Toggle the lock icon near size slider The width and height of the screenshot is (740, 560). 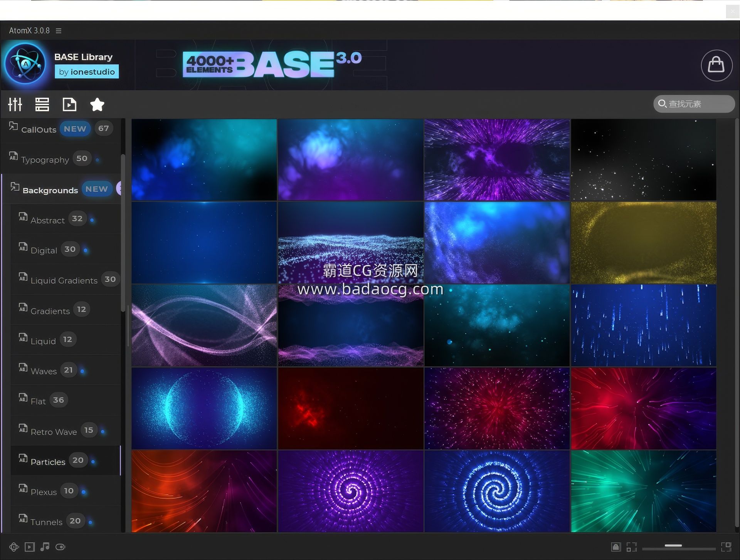point(616,547)
